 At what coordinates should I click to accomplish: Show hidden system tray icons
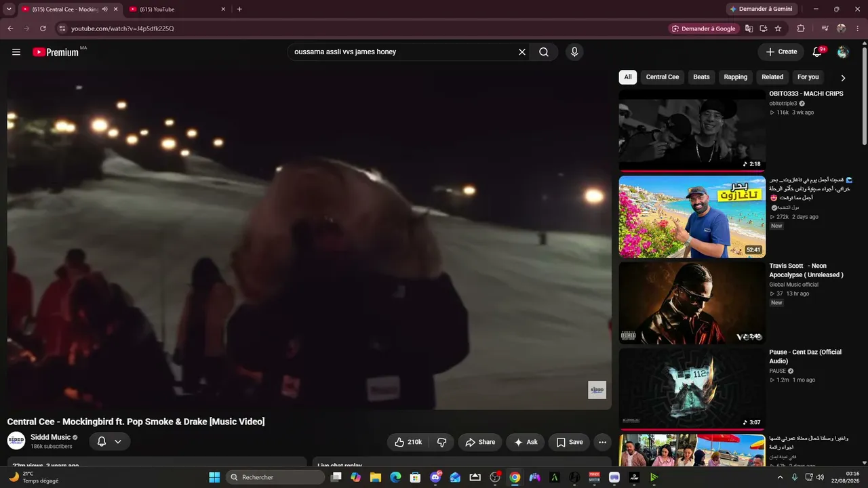tap(781, 477)
